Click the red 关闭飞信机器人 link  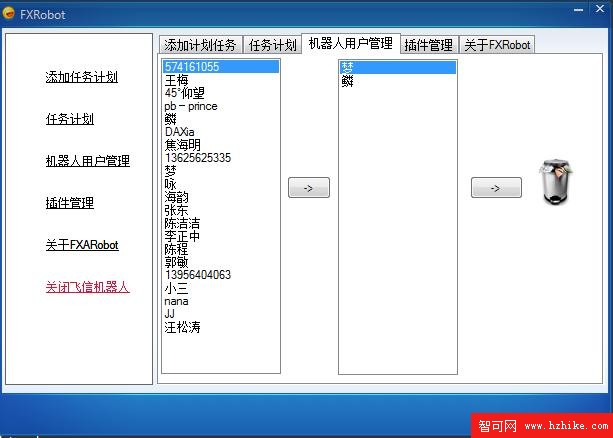pos(87,287)
